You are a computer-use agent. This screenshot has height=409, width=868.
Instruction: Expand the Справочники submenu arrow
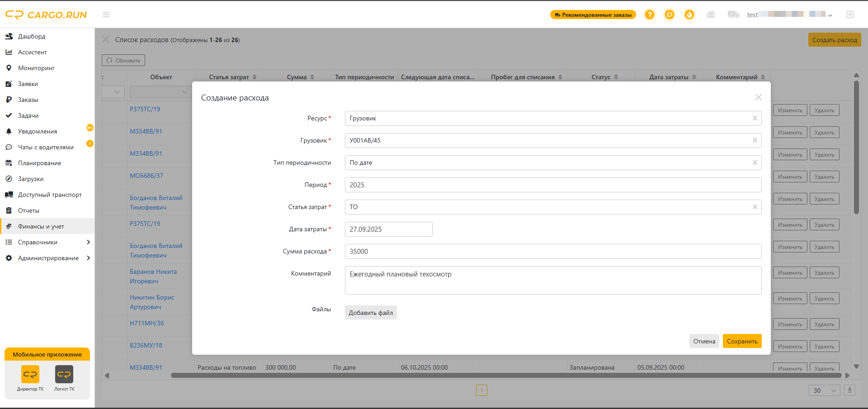[88, 242]
